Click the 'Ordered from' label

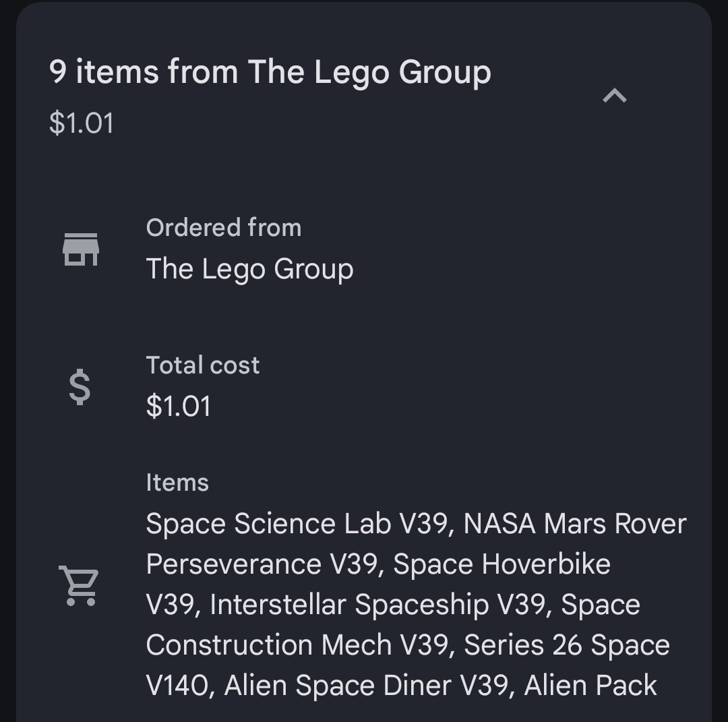point(224,227)
